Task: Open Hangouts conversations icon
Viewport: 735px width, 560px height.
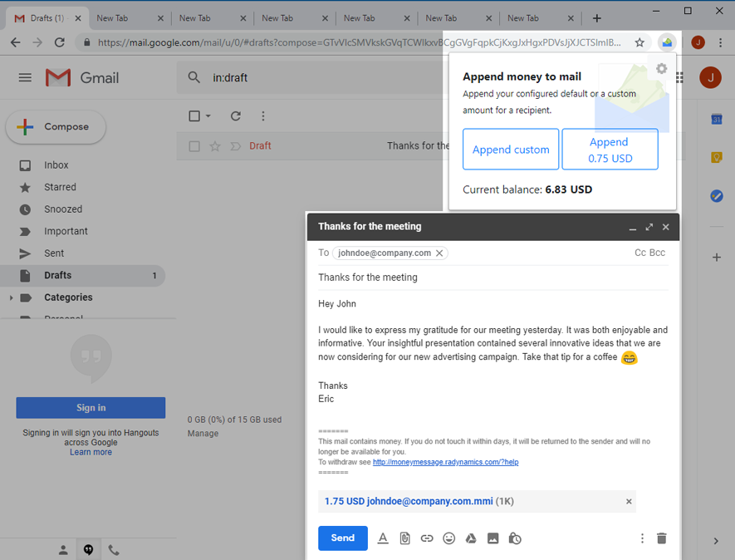Action: (x=89, y=550)
